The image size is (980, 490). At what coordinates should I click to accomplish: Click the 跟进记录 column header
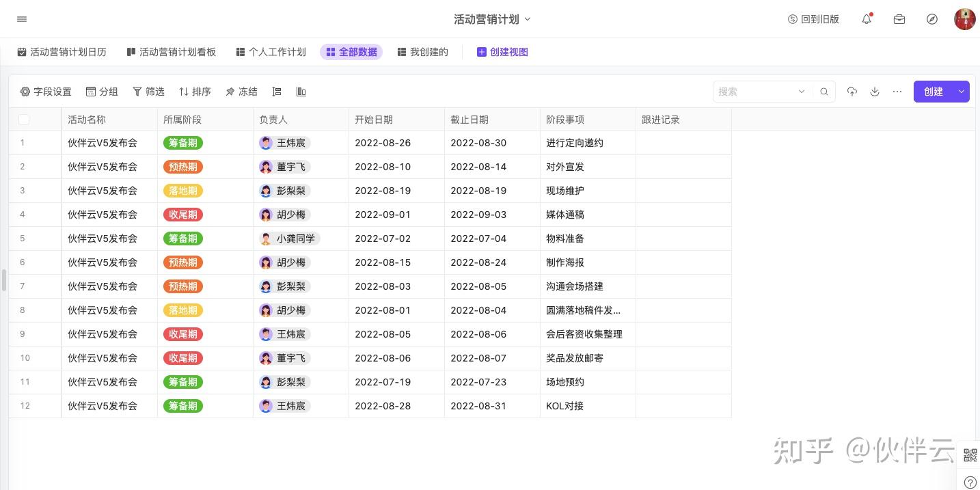pos(683,120)
